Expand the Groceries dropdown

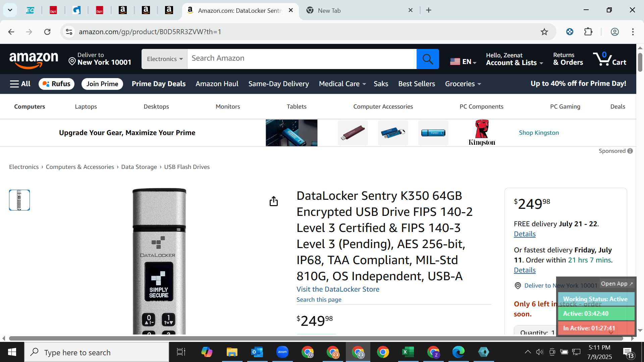click(x=463, y=84)
